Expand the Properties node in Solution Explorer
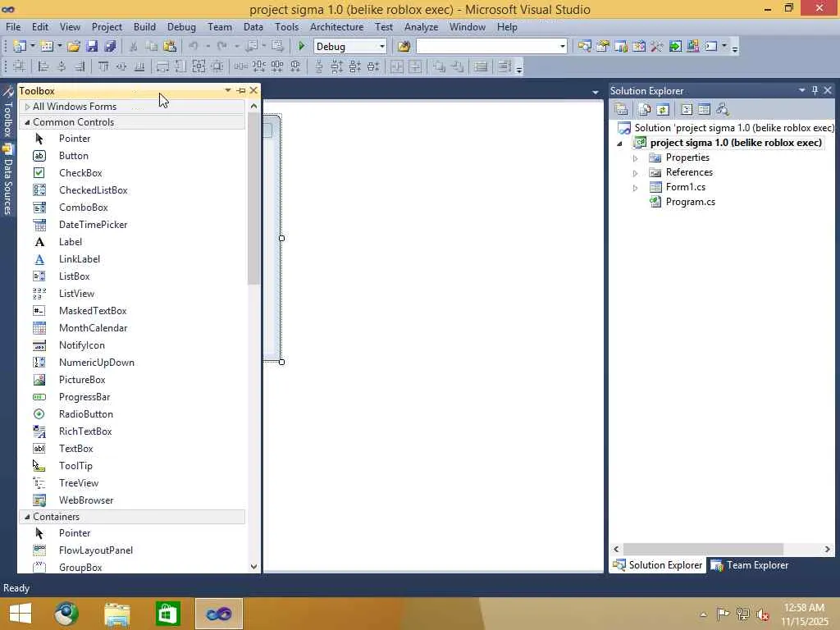 636,158
